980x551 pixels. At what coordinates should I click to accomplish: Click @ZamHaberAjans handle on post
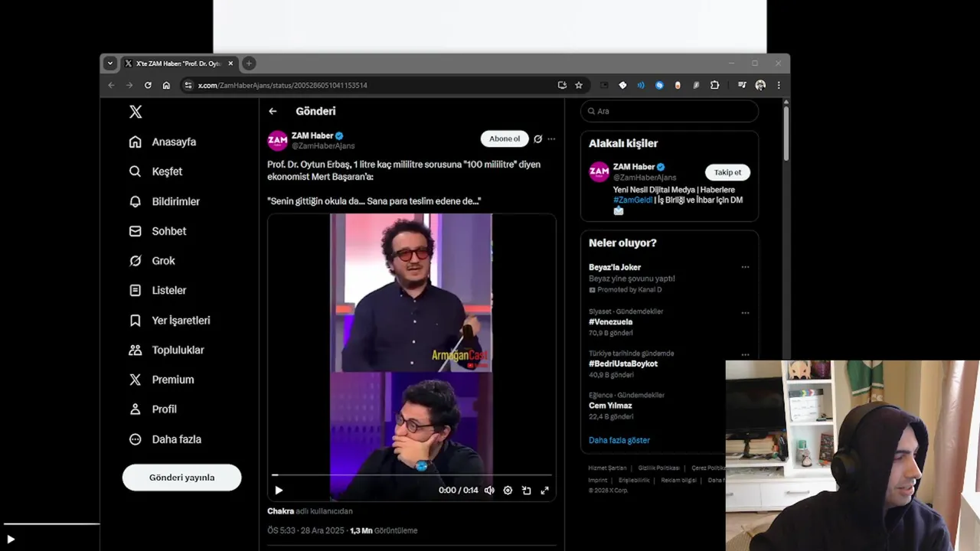pos(323,146)
